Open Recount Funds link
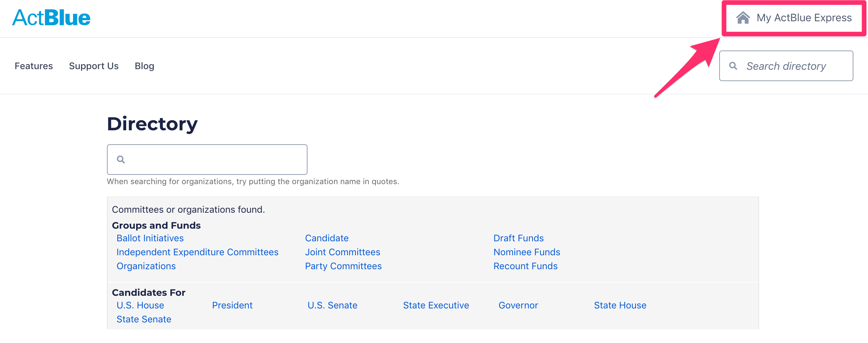 click(x=525, y=266)
